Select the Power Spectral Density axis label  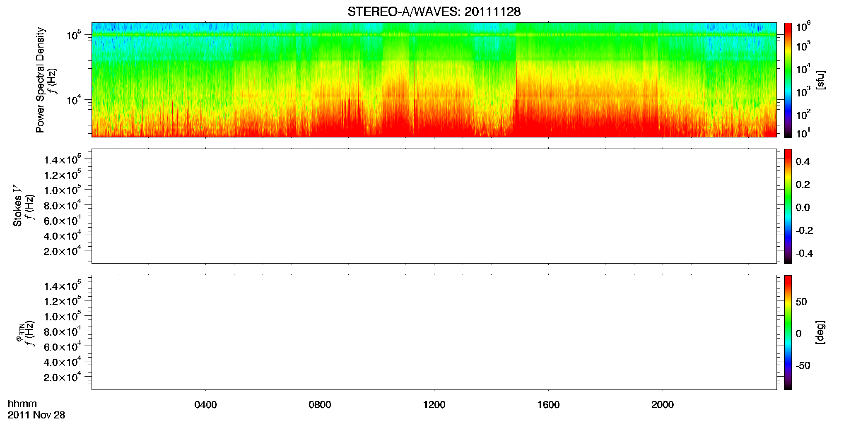click(x=40, y=80)
